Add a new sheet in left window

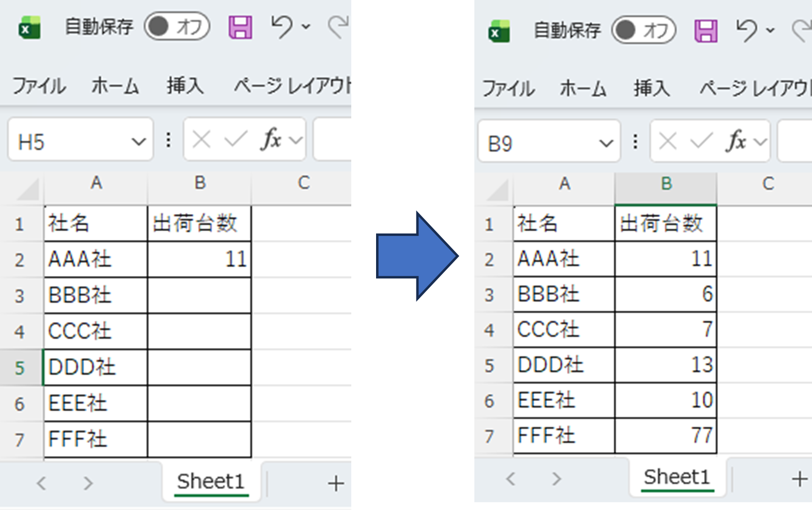pyautogui.click(x=336, y=483)
